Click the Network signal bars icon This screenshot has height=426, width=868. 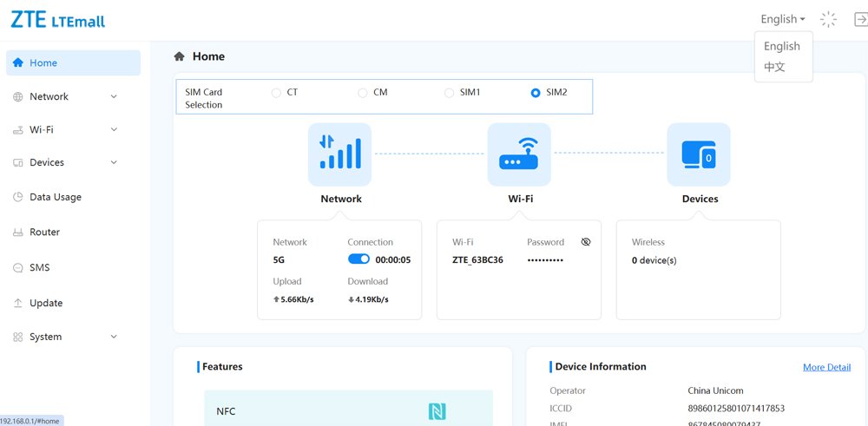[339, 154]
